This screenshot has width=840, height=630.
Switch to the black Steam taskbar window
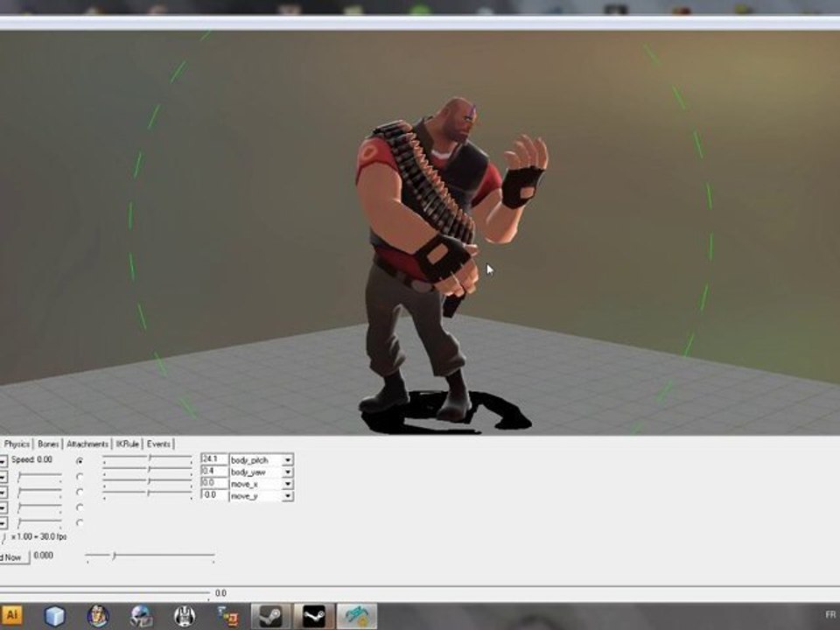314,617
